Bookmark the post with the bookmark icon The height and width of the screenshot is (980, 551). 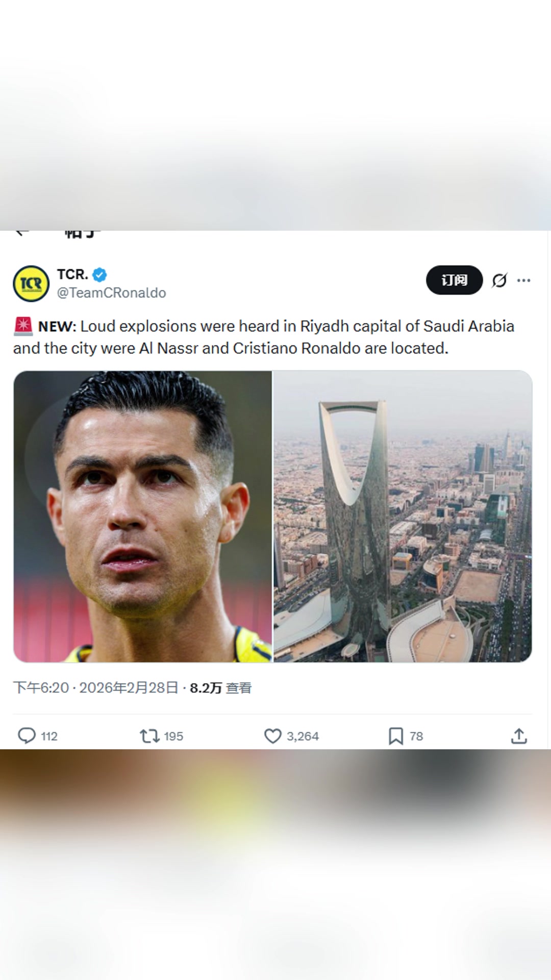(x=395, y=736)
